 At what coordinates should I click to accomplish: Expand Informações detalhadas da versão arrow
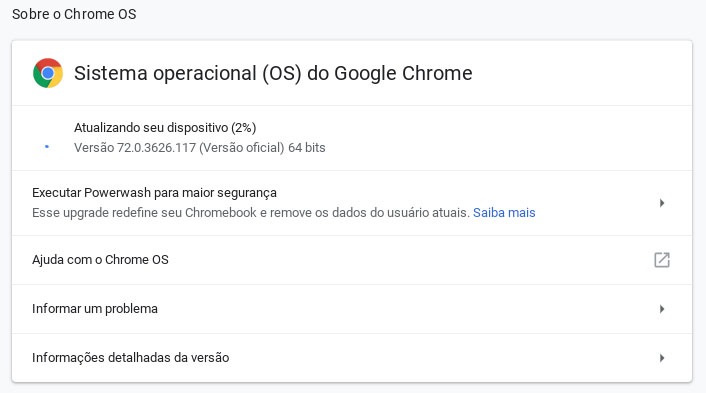click(662, 358)
